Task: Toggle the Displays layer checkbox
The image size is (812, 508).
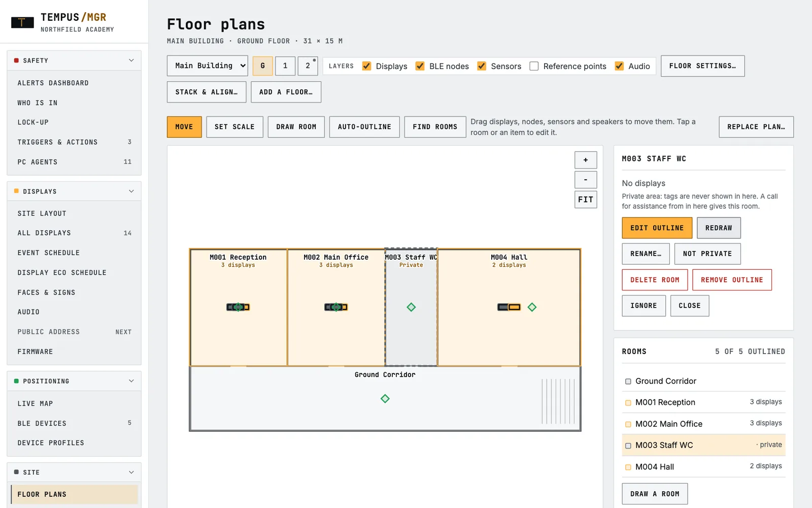Action: (366, 66)
